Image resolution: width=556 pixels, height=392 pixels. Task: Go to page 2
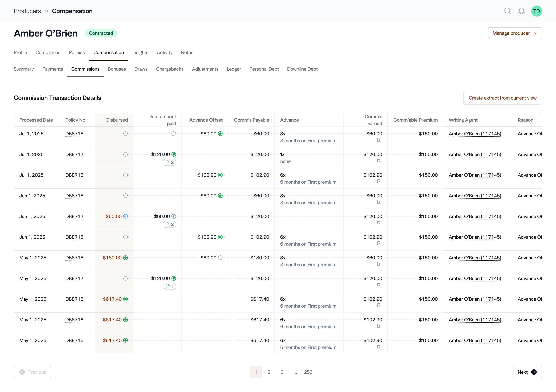click(x=269, y=372)
